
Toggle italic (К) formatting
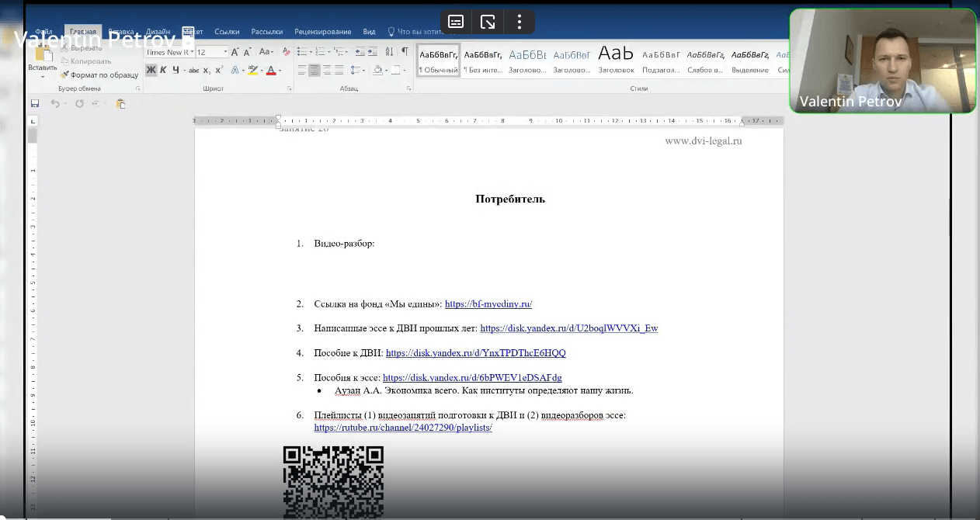tap(163, 70)
